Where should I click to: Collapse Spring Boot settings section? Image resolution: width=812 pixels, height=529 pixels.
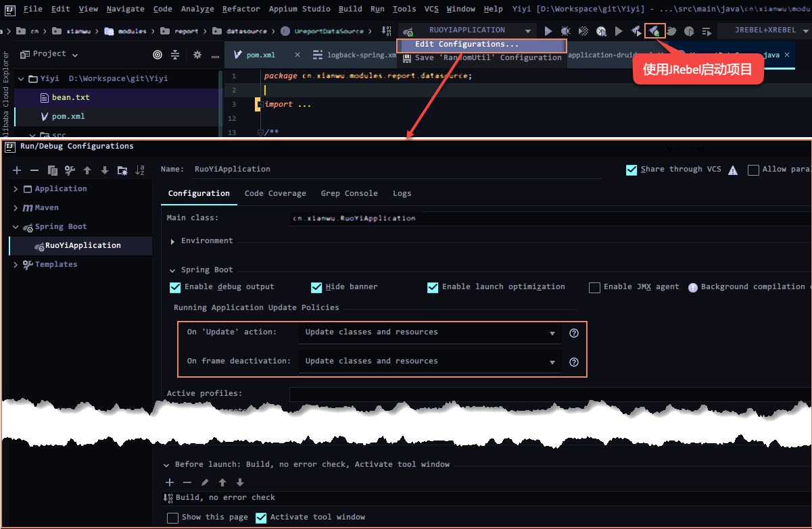tap(173, 270)
